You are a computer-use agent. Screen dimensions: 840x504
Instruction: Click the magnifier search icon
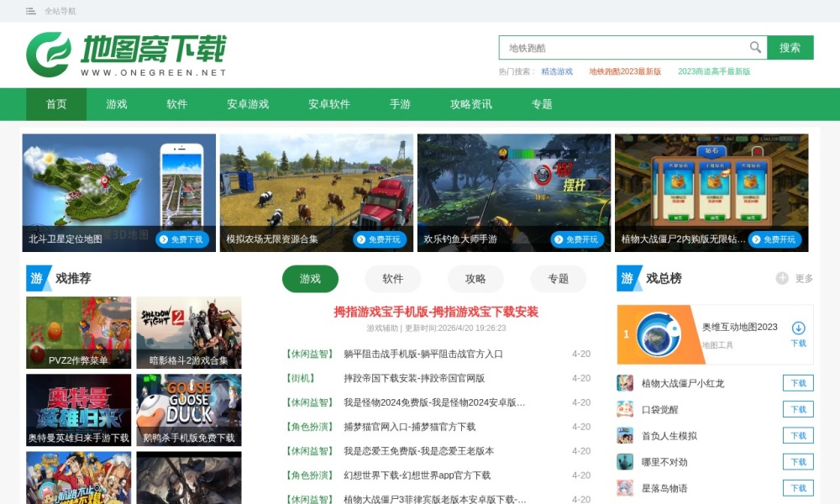755,48
